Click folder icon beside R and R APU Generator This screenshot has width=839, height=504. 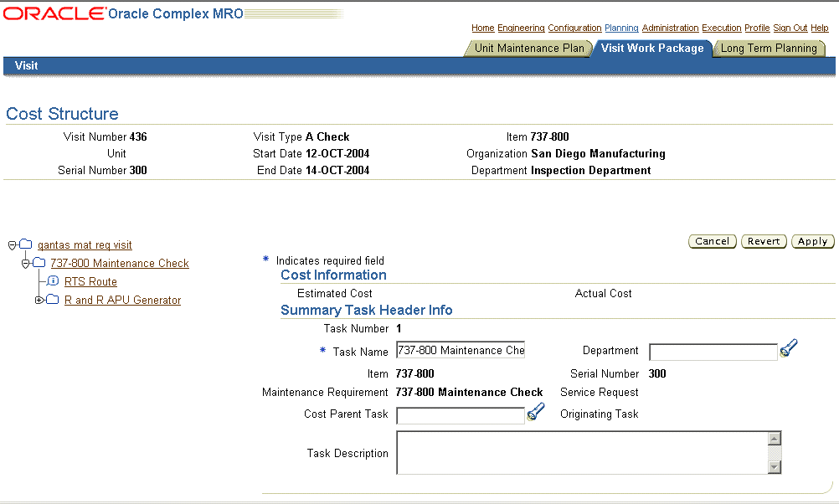(53, 300)
